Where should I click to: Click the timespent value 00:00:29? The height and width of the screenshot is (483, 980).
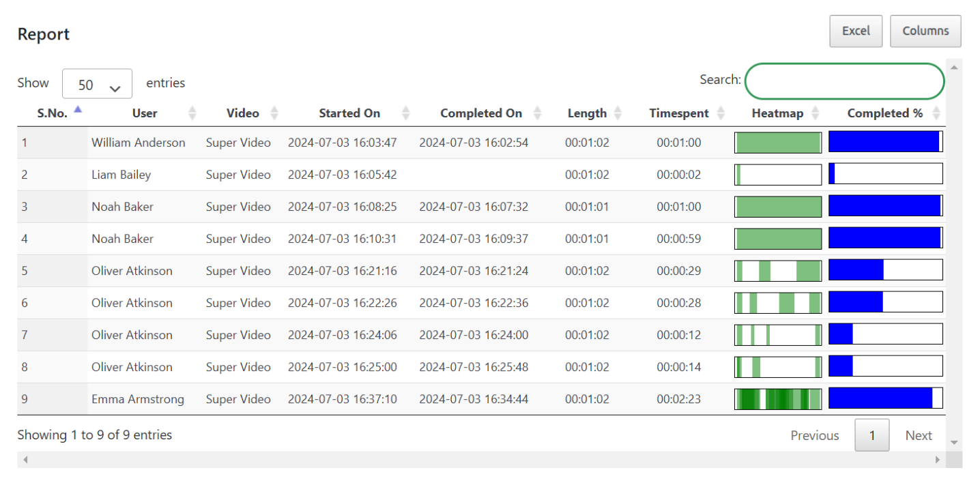tap(679, 271)
